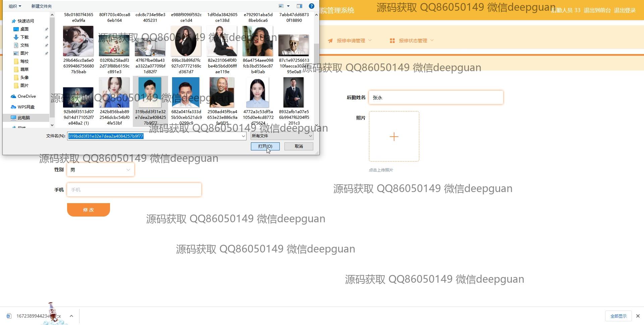Open the help icon in file dialog
The height and width of the screenshot is (325, 644).
coord(311,6)
